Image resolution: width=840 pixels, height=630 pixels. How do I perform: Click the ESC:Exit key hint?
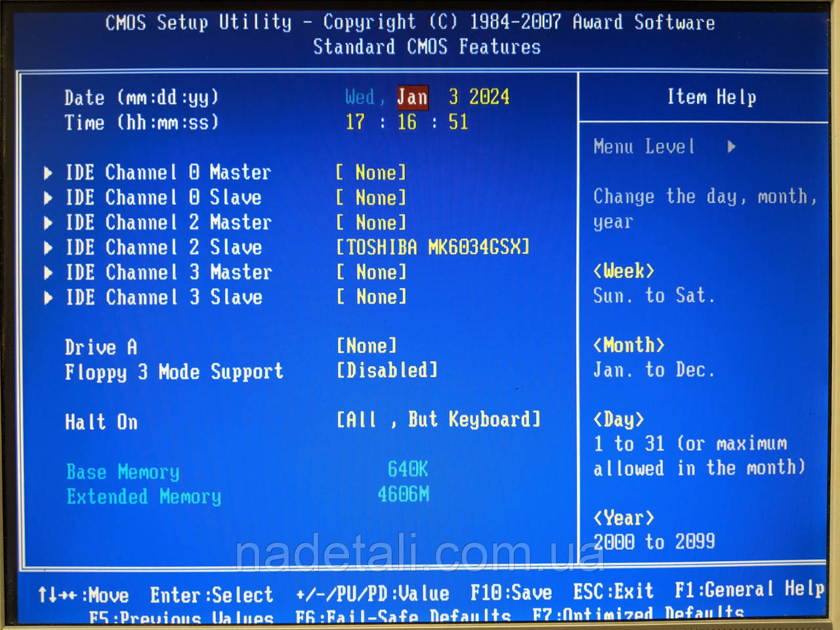[x=613, y=592]
